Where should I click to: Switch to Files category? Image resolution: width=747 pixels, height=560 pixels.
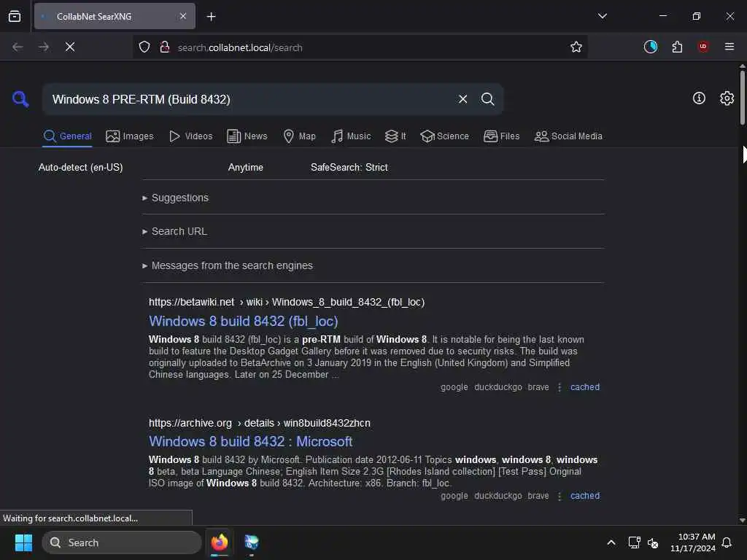coord(502,136)
